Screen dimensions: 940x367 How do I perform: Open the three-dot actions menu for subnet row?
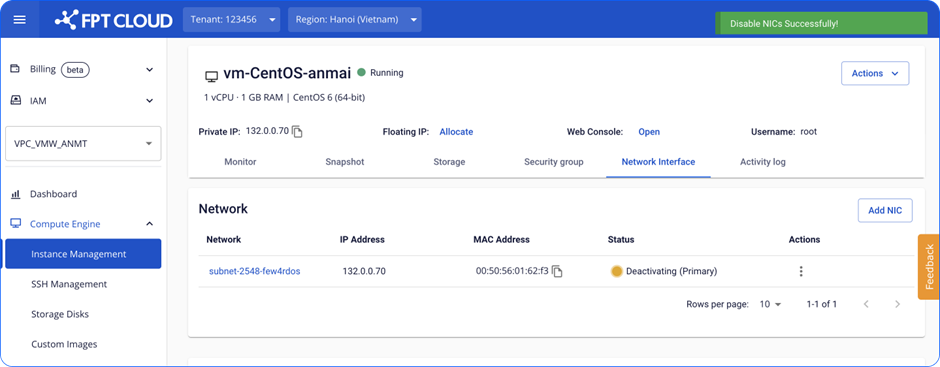(801, 271)
